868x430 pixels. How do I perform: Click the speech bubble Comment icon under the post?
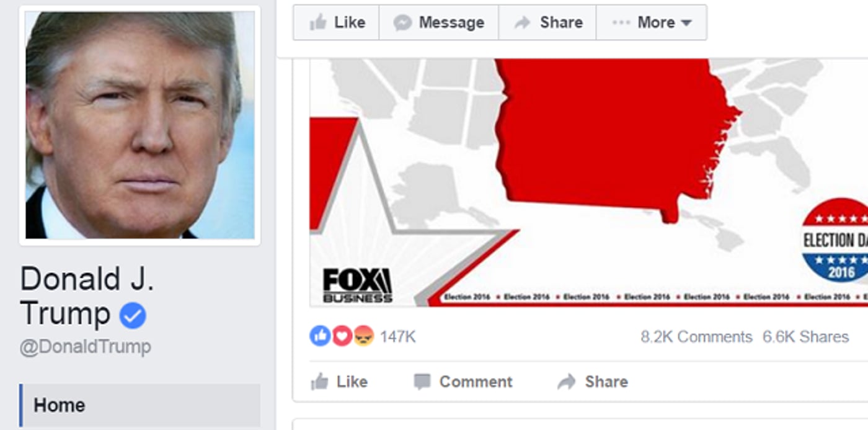tap(422, 381)
